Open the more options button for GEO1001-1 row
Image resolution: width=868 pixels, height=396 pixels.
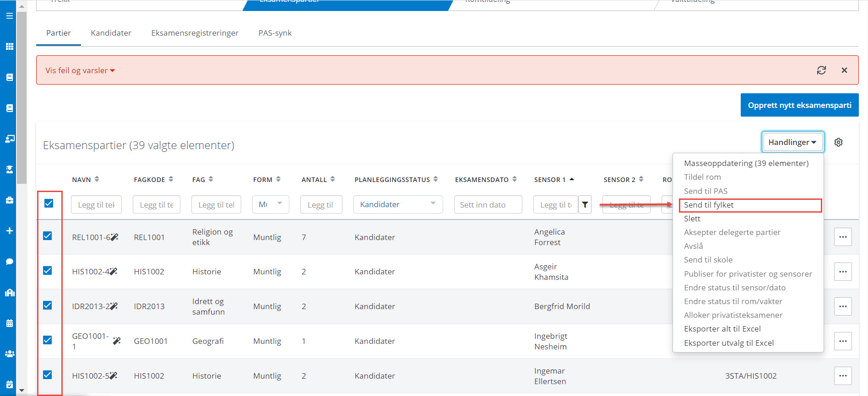[843, 341]
